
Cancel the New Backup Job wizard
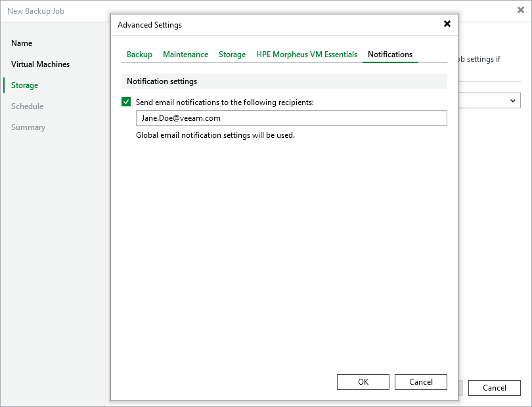494,388
